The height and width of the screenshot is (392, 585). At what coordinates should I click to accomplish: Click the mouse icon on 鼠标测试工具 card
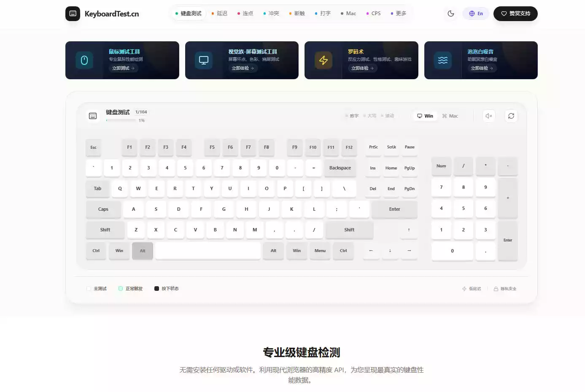click(84, 60)
